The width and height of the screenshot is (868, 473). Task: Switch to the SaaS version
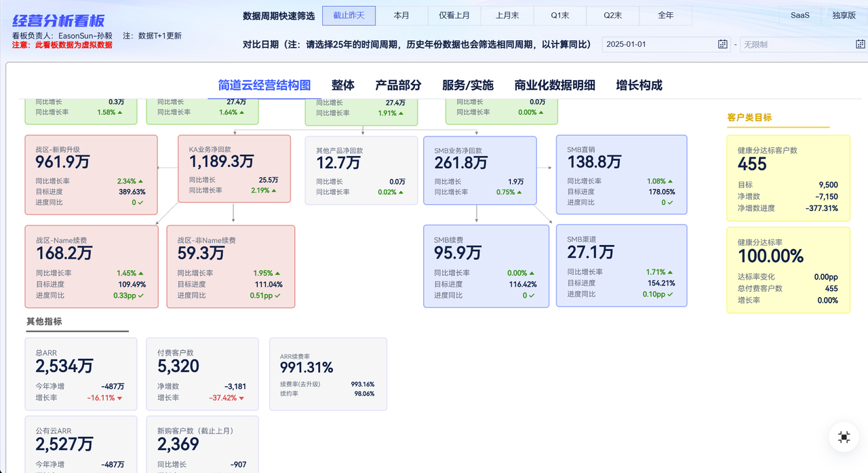(x=800, y=16)
